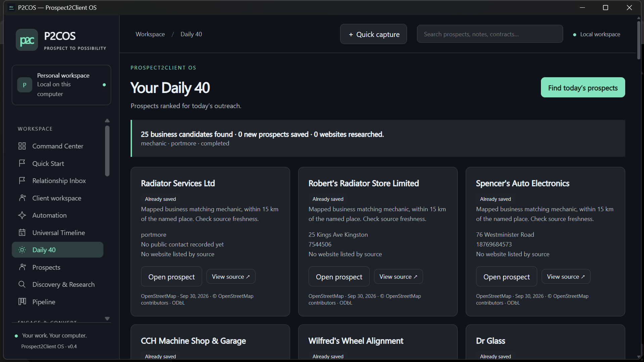The height and width of the screenshot is (362, 644).
Task: Click the sidebar scroll up arrow
Action: click(107, 121)
